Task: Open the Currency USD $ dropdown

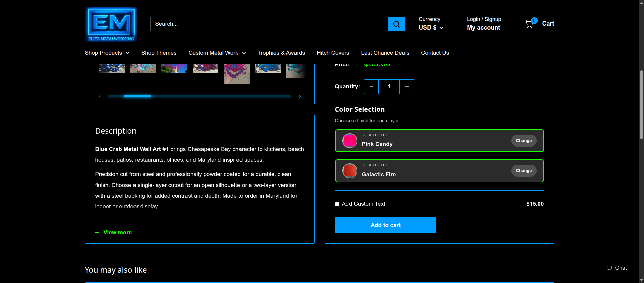Action: coord(431,28)
